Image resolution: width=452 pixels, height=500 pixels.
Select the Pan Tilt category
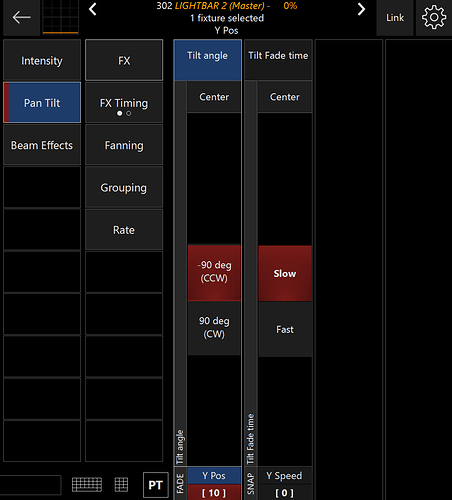point(42,103)
